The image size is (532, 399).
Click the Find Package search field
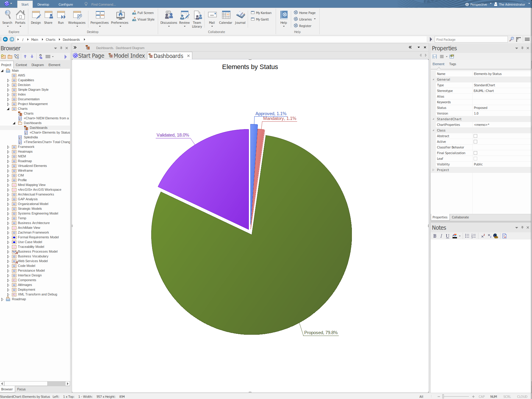(x=470, y=40)
